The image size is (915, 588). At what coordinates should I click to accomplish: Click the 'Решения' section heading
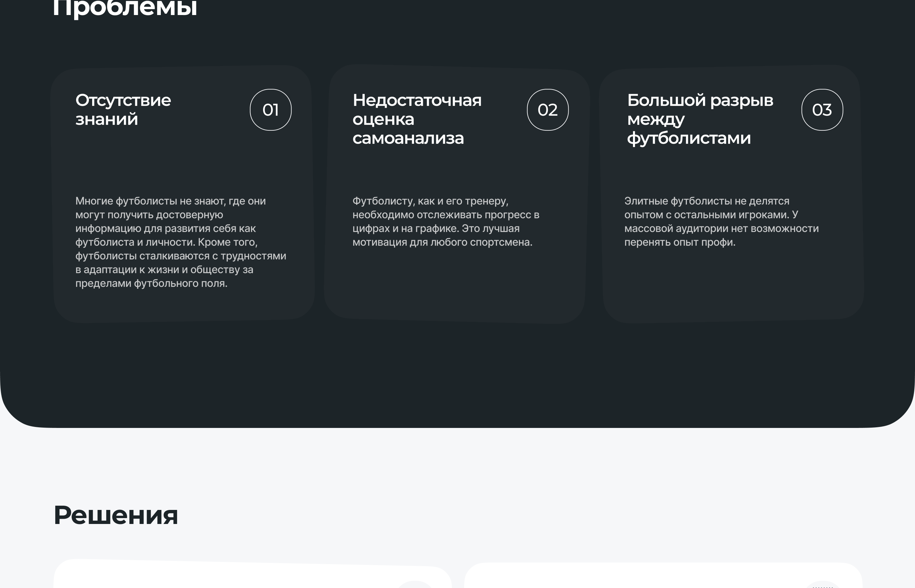[x=116, y=515]
